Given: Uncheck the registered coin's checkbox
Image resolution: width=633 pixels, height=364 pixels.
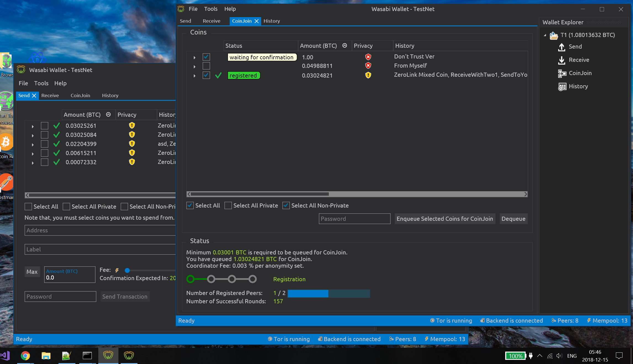Looking at the screenshot, I should pos(206,75).
